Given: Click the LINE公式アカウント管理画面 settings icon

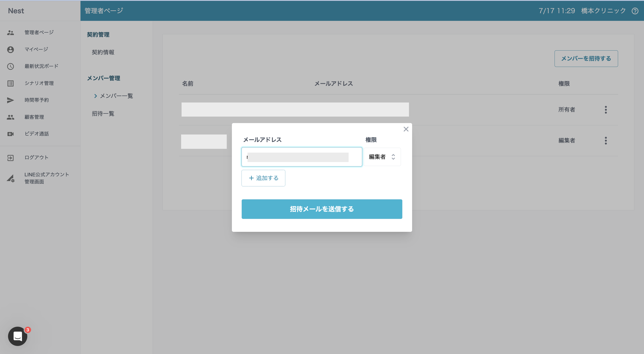Looking at the screenshot, I should [x=11, y=178].
